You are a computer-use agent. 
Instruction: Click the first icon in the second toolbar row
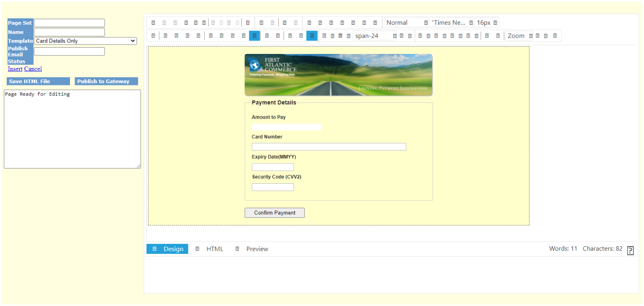(153, 35)
